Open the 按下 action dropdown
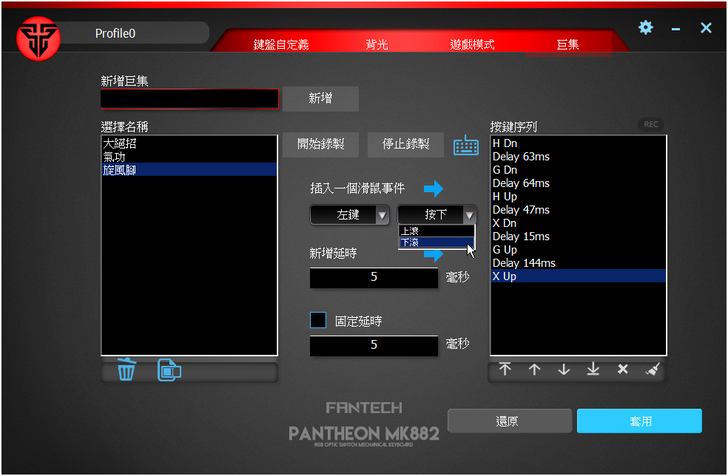This screenshot has height=476, width=728. (x=437, y=215)
